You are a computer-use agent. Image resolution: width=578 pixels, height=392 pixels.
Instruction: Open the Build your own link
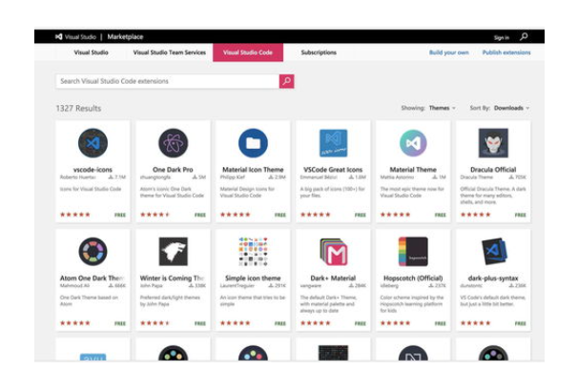pos(449,52)
